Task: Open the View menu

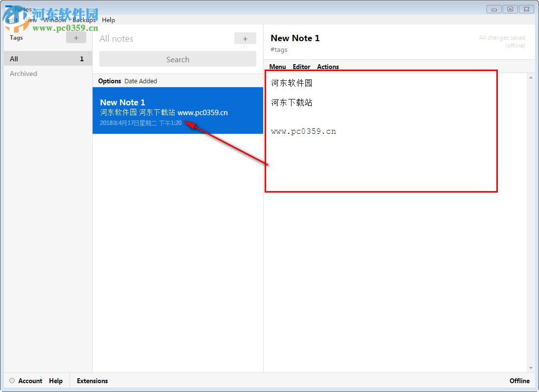Action: click(x=30, y=20)
